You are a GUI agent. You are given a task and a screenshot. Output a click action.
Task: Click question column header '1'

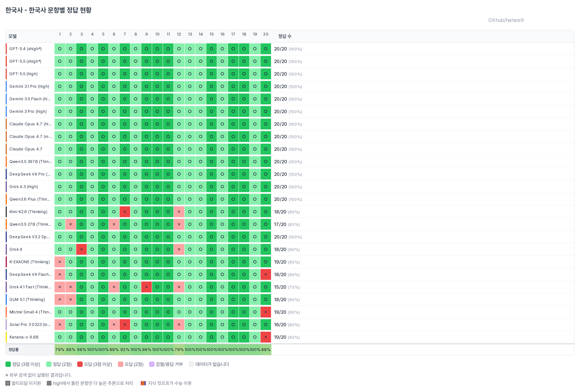pyautogui.click(x=60, y=34)
